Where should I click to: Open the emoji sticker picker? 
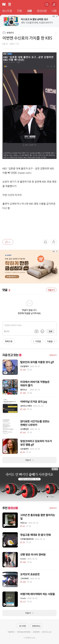pyautogui.click(x=42, y=331)
